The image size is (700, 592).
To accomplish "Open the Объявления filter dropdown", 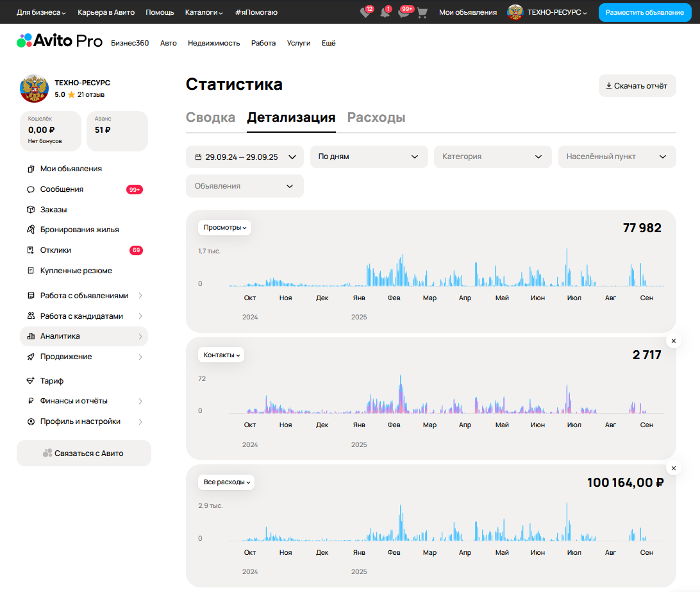I will coord(245,186).
